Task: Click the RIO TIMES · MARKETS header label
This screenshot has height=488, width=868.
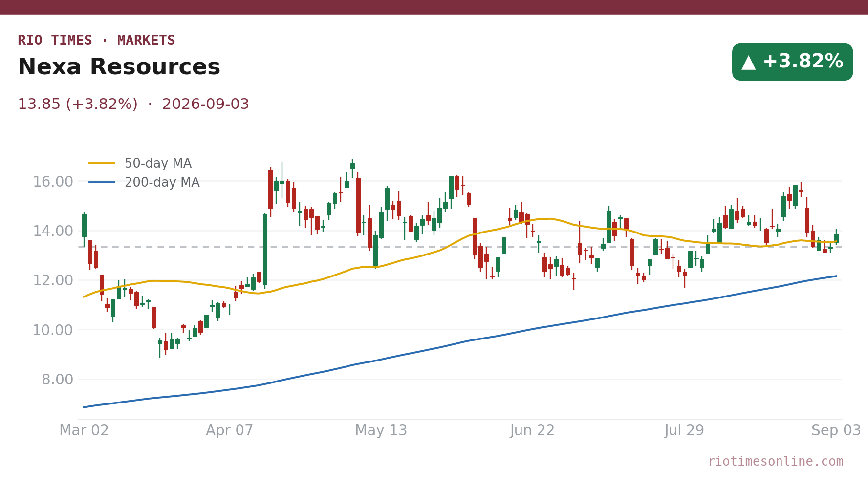Action: pyautogui.click(x=96, y=41)
